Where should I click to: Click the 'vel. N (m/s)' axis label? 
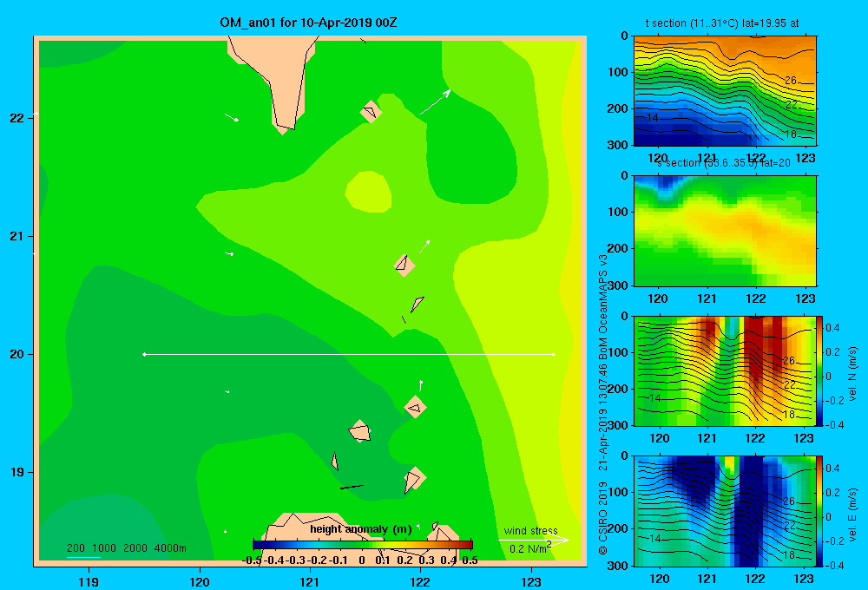[x=852, y=374]
